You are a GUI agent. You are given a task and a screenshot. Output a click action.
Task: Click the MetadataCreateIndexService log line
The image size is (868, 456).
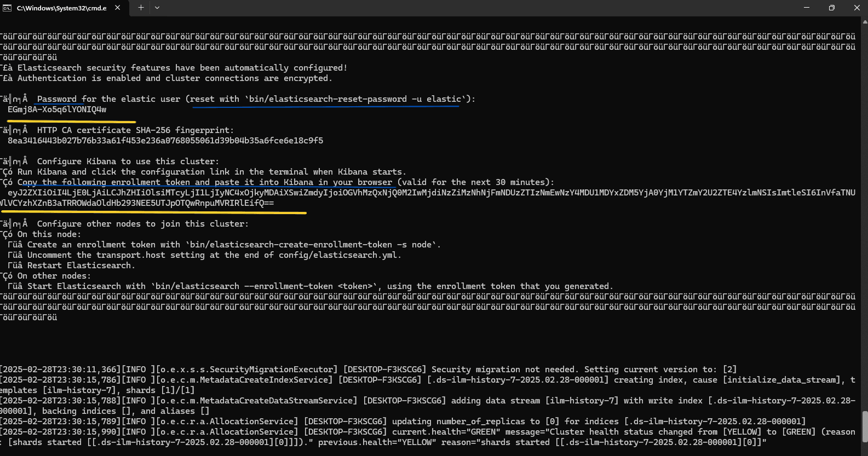point(428,380)
